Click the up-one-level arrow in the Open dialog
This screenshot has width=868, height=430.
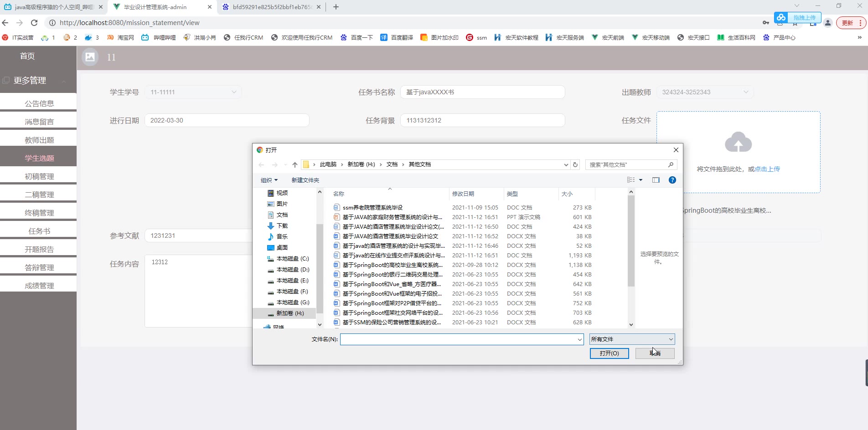295,164
